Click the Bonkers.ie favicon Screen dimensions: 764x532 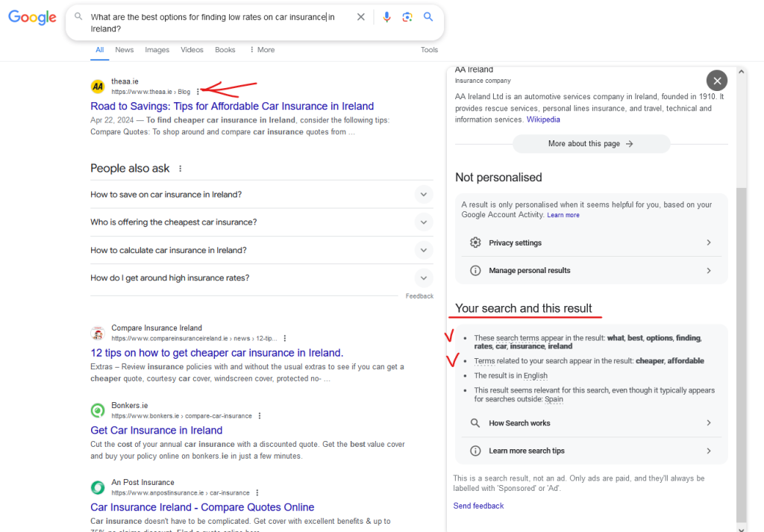coord(98,410)
